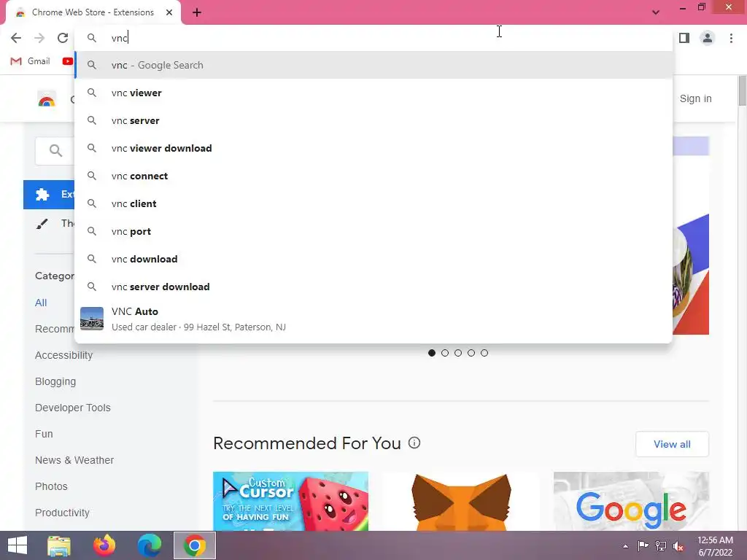
Task: Choose the 'vnc viewer' suggestion
Action: 373,93
